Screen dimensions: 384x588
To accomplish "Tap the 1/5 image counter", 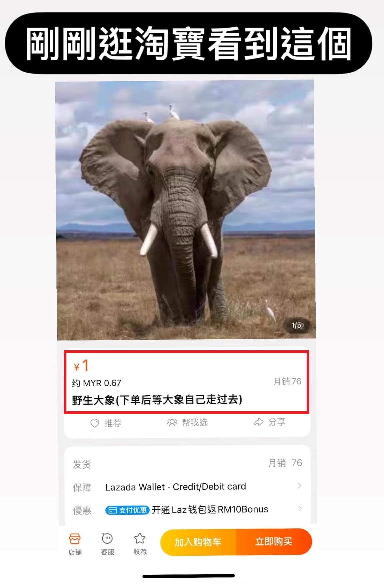I will click(x=297, y=326).
